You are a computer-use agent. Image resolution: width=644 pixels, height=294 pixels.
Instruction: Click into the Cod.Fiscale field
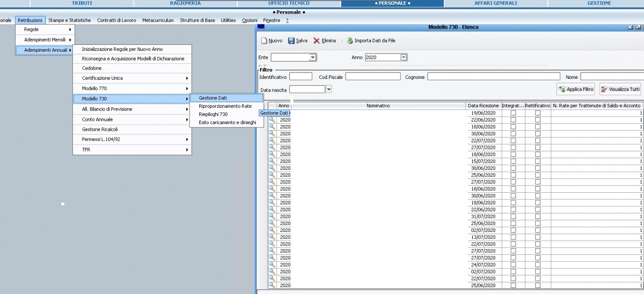pos(373,77)
